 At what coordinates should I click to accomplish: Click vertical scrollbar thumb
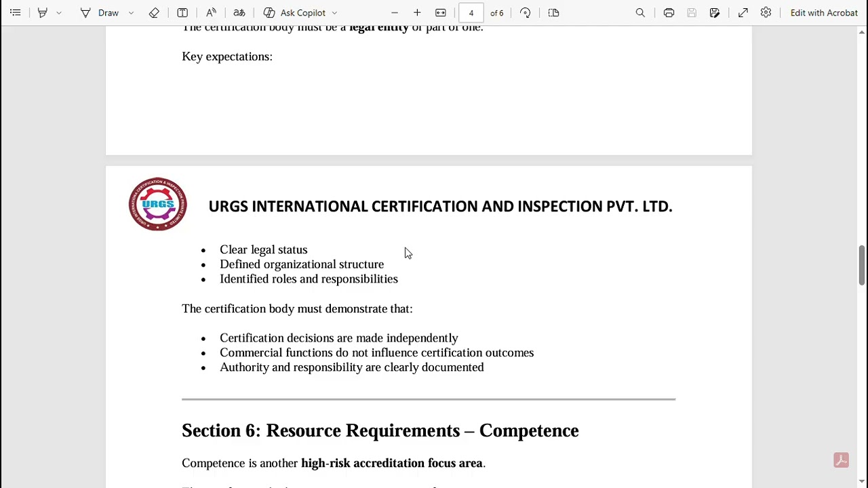click(x=862, y=265)
